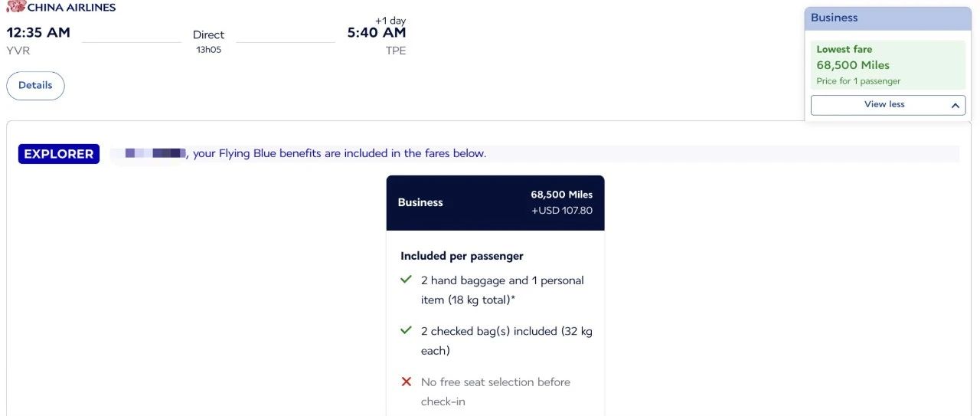Click the +1 day arrival indicator
The width and height of the screenshot is (980, 416).
click(390, 20)
